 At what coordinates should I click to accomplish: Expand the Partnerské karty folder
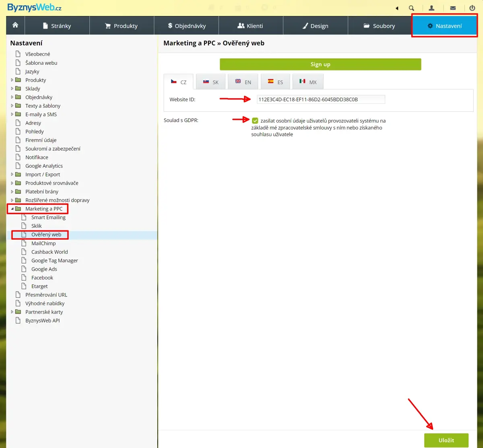click(12, 312)
